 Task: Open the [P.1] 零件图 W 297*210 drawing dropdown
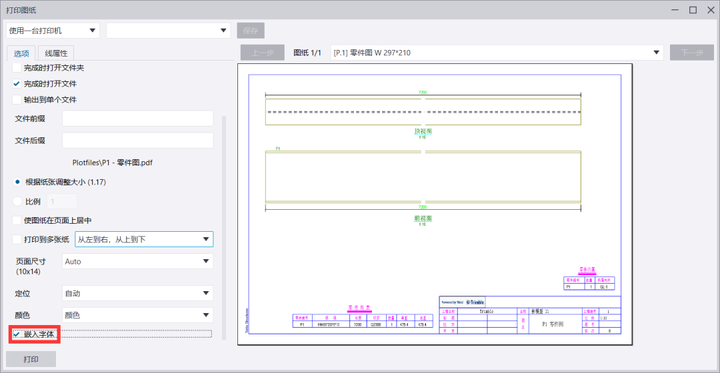(496, 53)
